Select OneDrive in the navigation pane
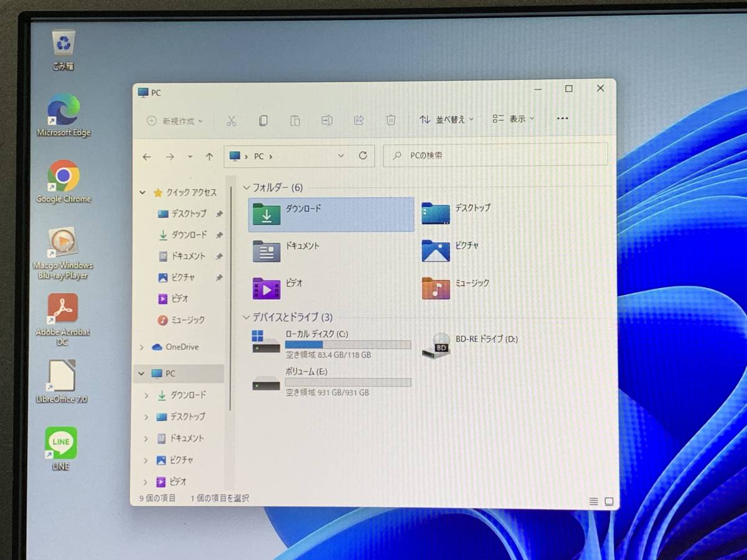The height and width of the screenshot is (560, 747). point(176,347)
